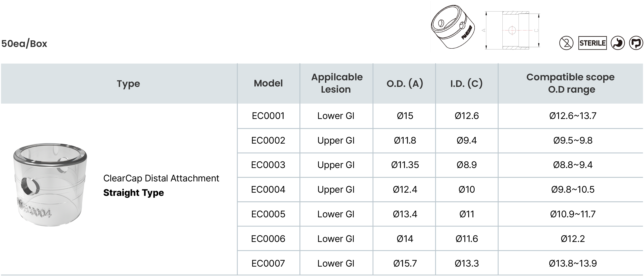Click the ClearCap product photo

[50, 185]
